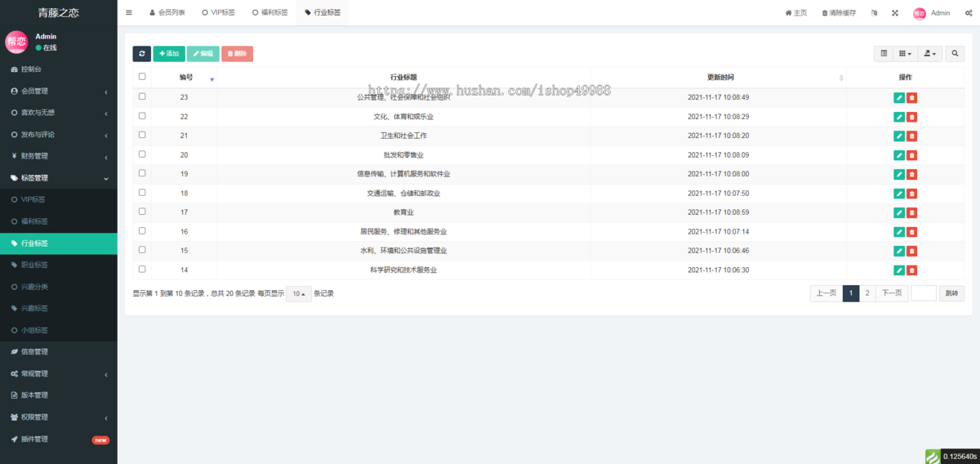Go to page 2 of the records

click(x=867, y=293)
